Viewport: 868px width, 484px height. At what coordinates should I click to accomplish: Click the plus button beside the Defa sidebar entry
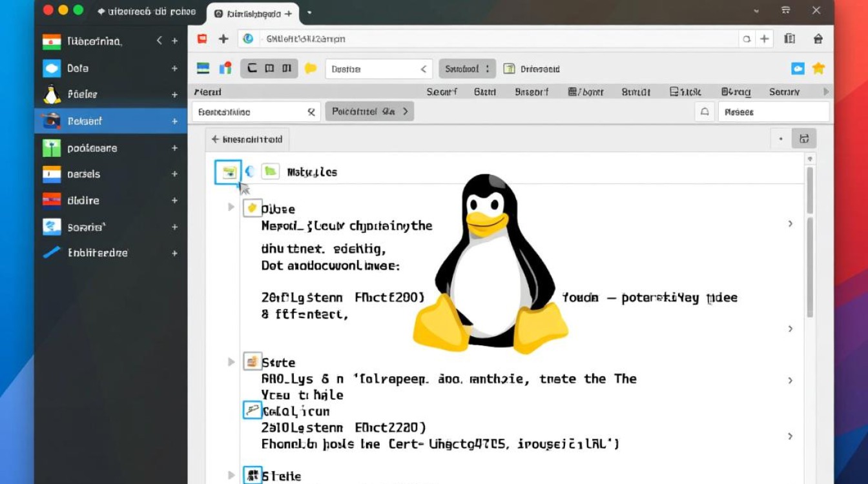click(174, 68)
